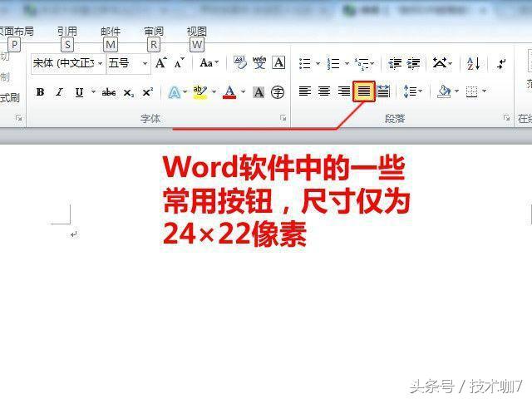Open the 引用 ribbon tab

pos(66,32)
